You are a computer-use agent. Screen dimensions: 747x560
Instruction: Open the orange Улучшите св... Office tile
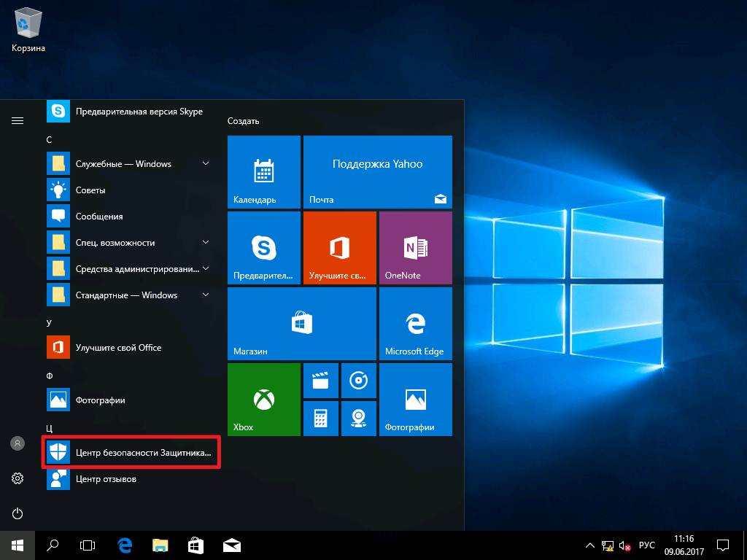click(x=340, y=248)
